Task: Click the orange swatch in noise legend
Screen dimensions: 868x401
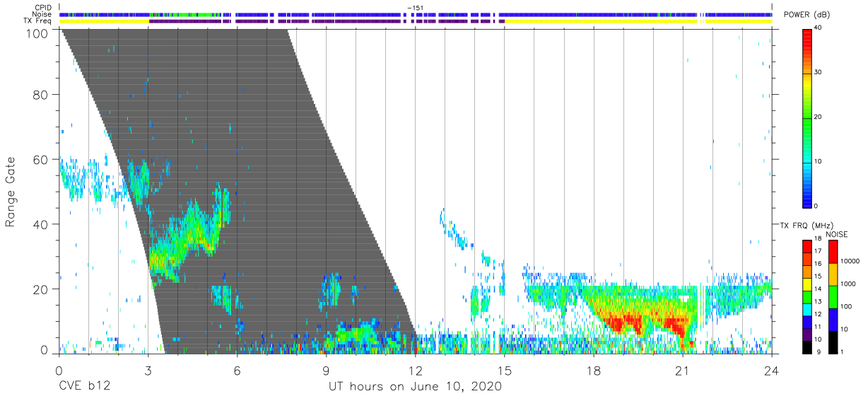Action: (833, 274)
